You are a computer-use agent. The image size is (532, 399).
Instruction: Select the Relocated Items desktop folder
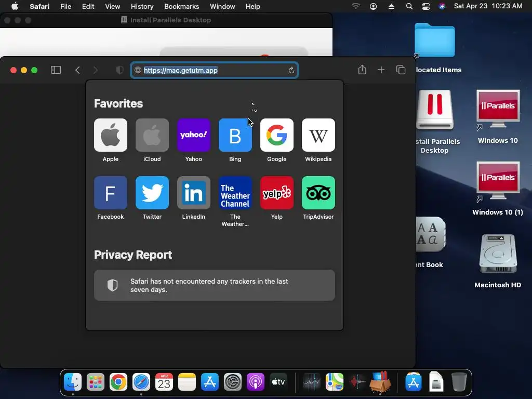[x=435, y=41]
